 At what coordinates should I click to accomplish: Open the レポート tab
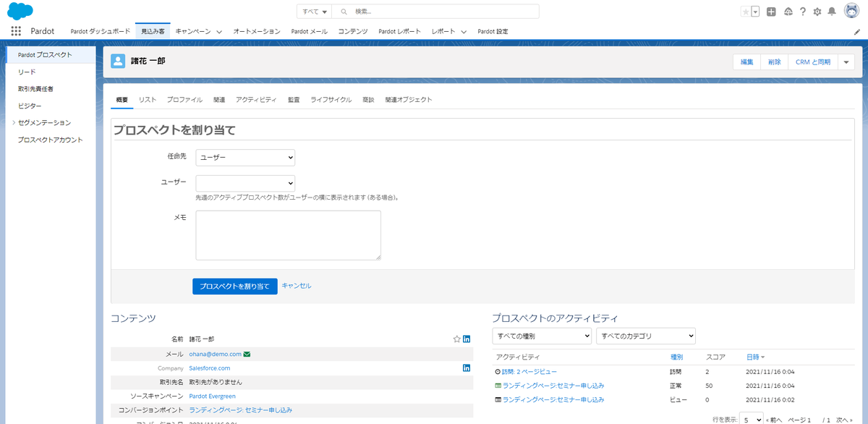pyautogui.click(x=443, y=31)
